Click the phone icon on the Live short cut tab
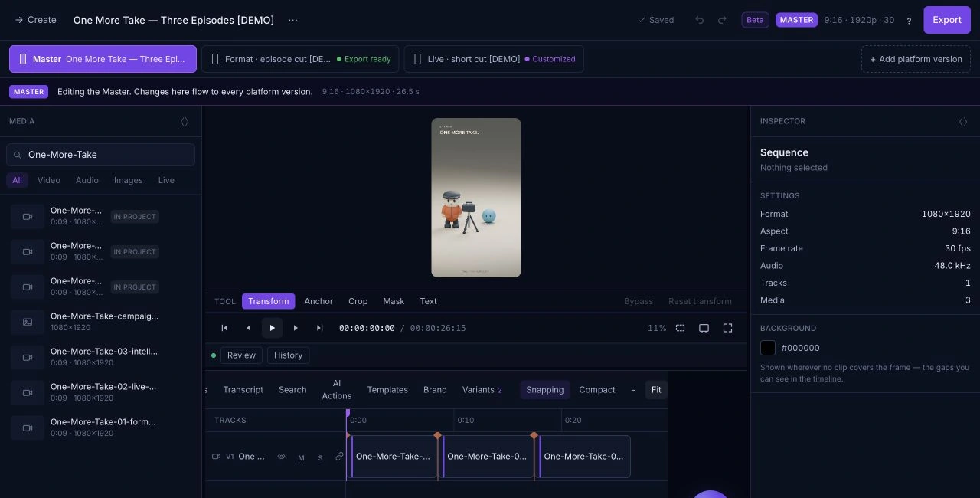The width and height of the screenshot is (980, 498). 417,59
